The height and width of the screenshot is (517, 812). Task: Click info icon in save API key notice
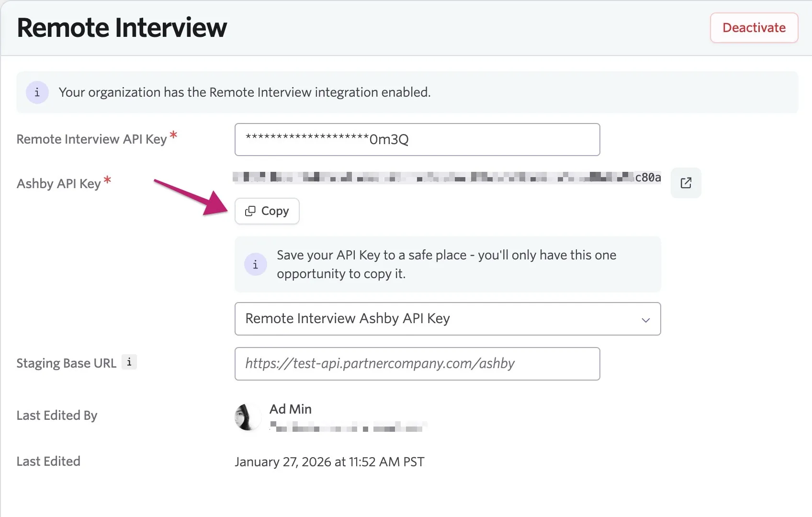tap(256, 264)
